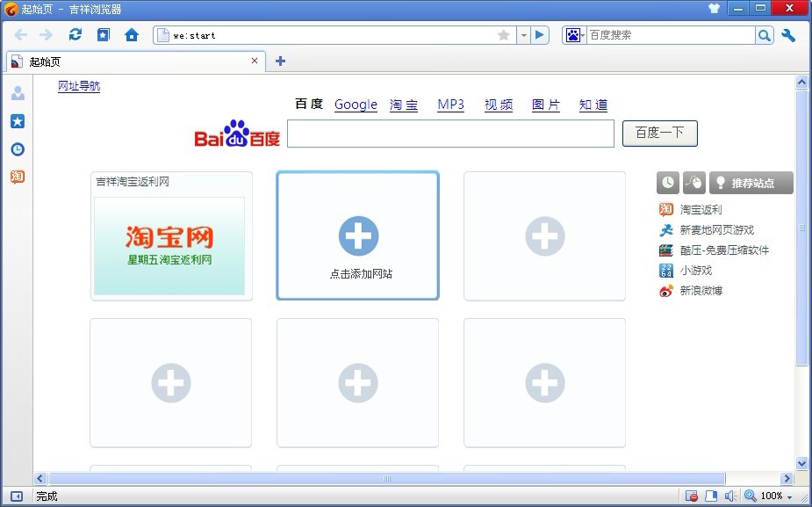812x507 pixels.
Task: Reload the page with the refresh icon
Action: point(75,35)
